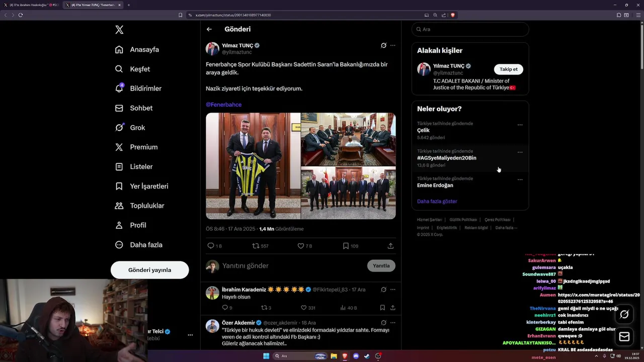Click the Ara search field

click(470, 29)
